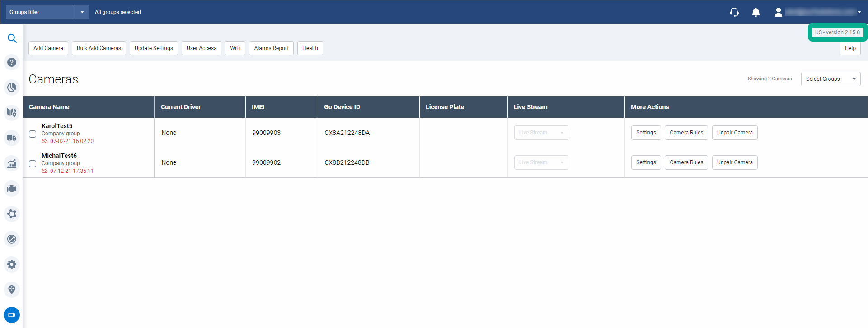Expand the Groups filter dropdown arrow
Image resolution: width=868 pixels, height=328 pixels.
pos(82,12)
